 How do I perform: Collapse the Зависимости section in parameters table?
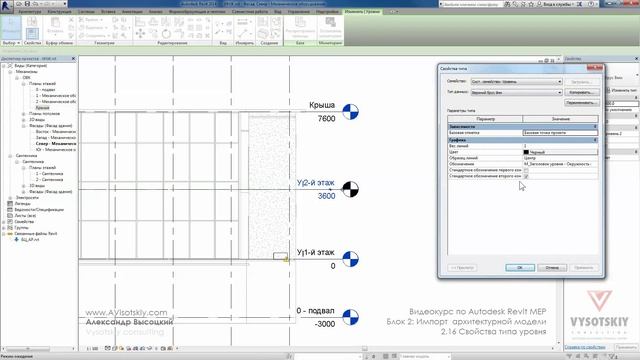(x=595, y=127)
